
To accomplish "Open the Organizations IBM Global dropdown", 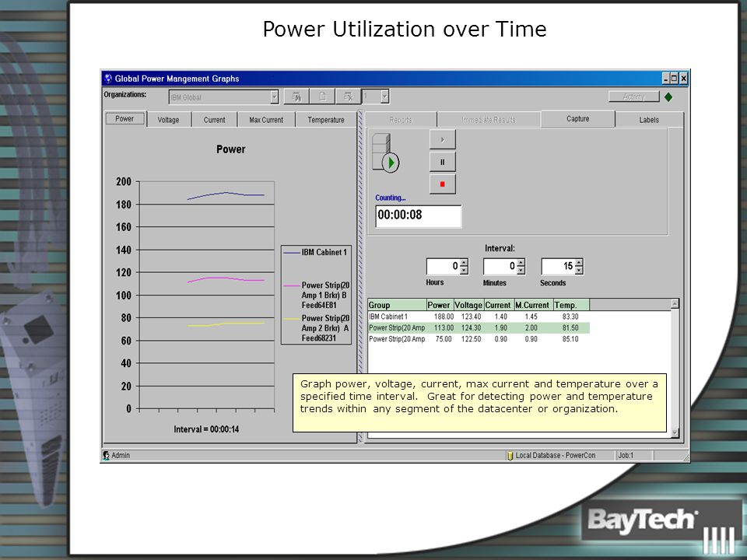I will click(x=275, y=96).
